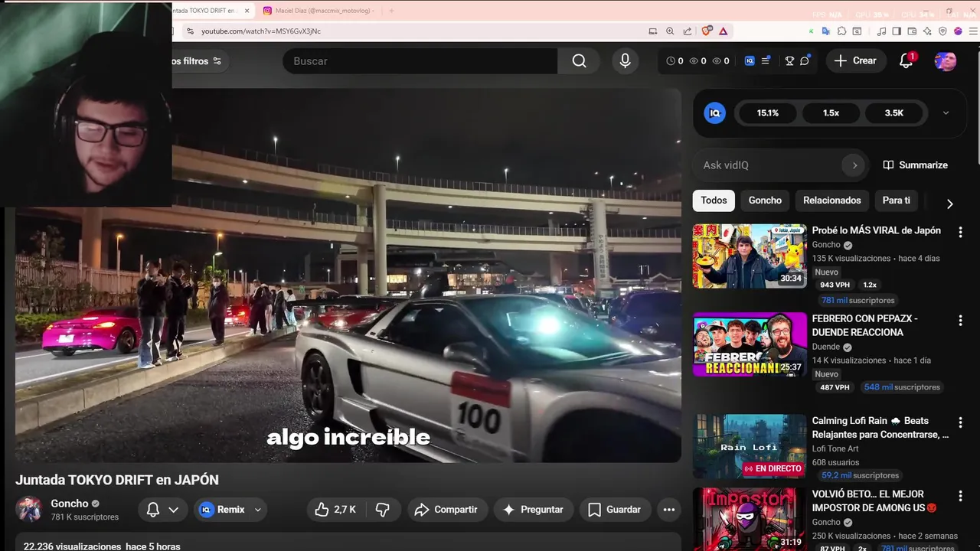
Task: Open more actions three-dot button under video
Action: [x=668, y=510]
